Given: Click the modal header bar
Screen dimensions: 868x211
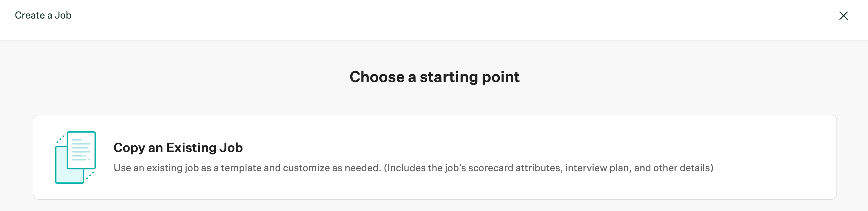Looking at the screenshot, I should pyautogui.click(x=434, y=19).
